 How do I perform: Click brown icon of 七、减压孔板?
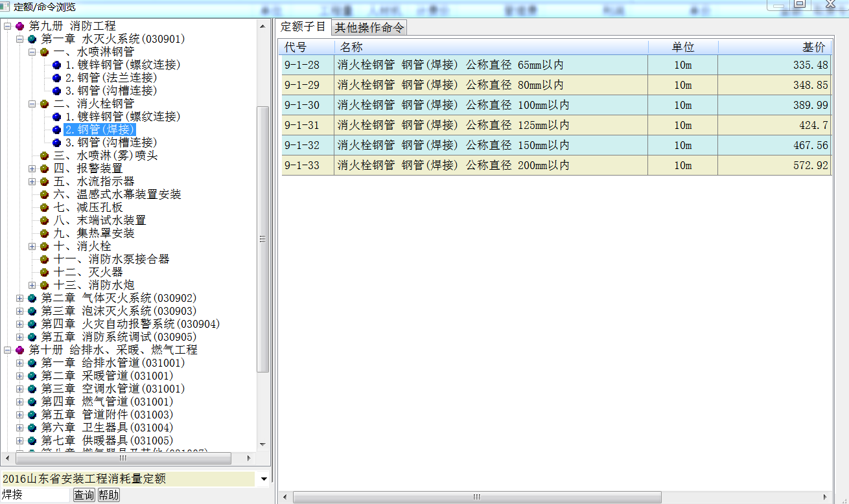coord(44,208)
